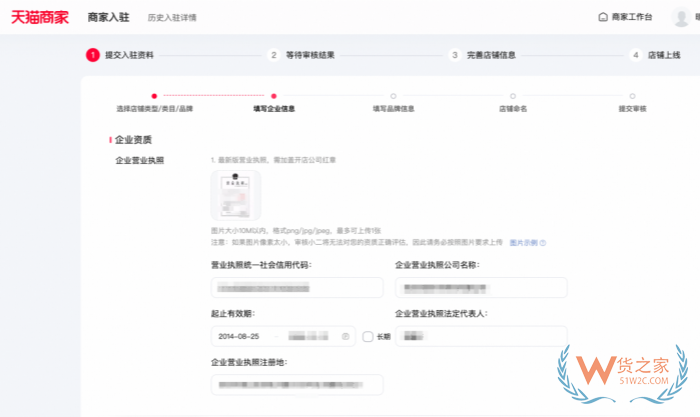700x417 pixels.
Task: Click the user avatar icon
Action: pyautogui.click(x=681, y=17)
